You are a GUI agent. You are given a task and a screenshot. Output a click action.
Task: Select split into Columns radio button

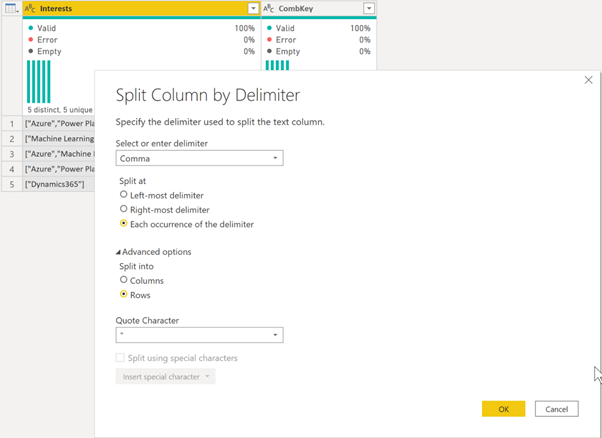click(123, 279)
